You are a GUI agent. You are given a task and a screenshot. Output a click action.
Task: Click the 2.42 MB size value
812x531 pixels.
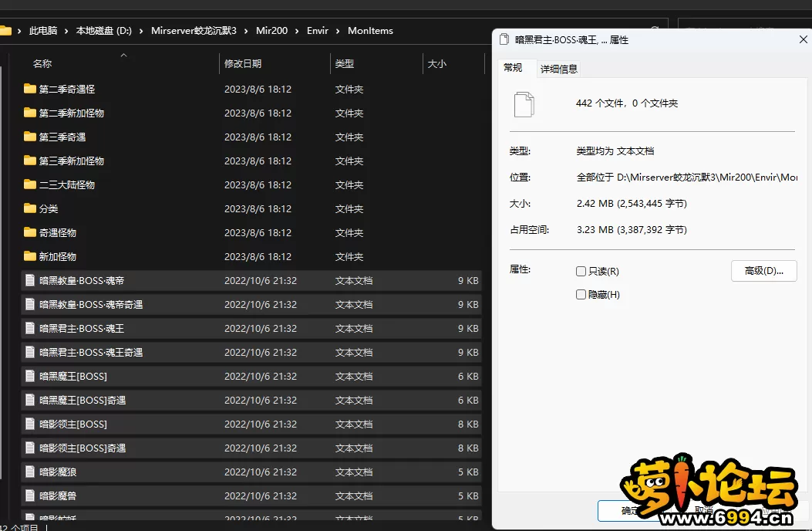[632, 203]
